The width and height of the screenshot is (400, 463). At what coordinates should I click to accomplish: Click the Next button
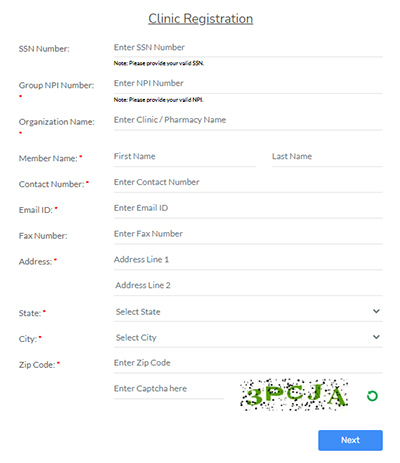tap(350, 440)
